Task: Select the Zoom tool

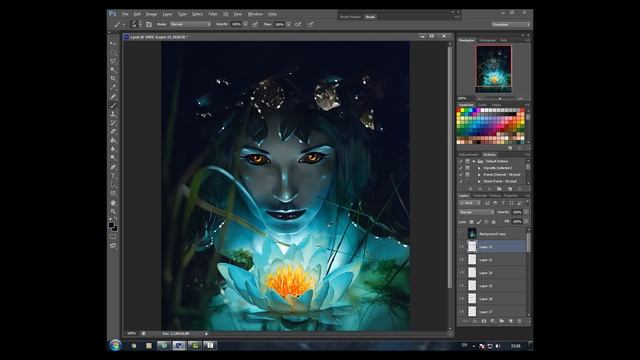Action: click(113, 211)
